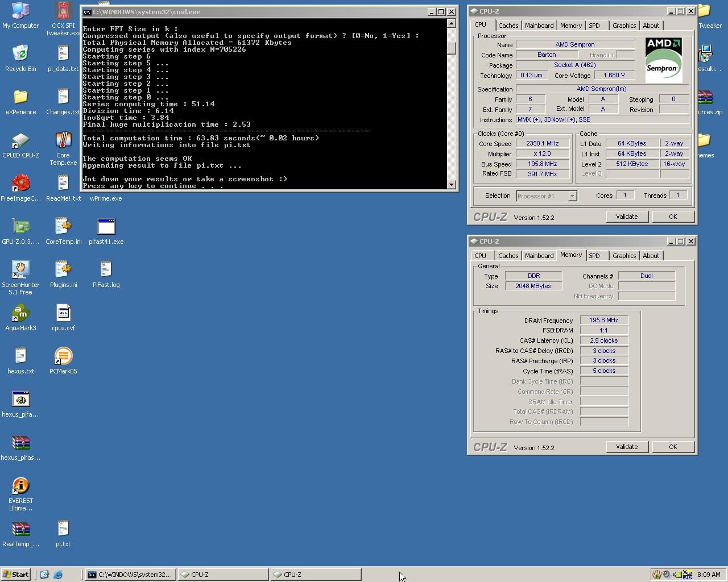
Task: Launch GPU-Z.0.3 desktop icon
Action: click(20, 231)
